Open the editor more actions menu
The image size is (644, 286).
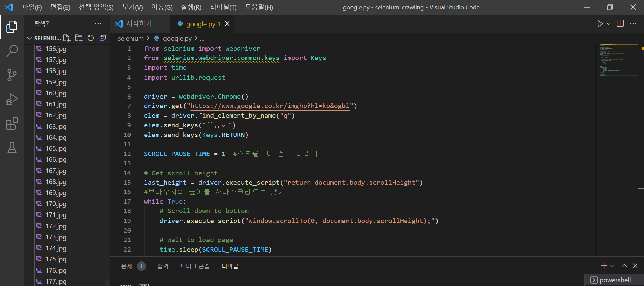click(633, 23)
